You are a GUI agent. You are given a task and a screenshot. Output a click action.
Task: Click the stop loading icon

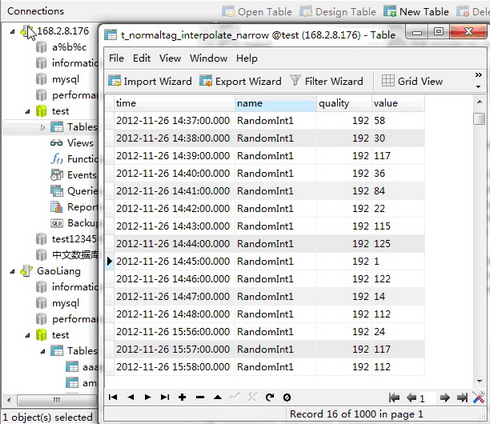point(287,397)
